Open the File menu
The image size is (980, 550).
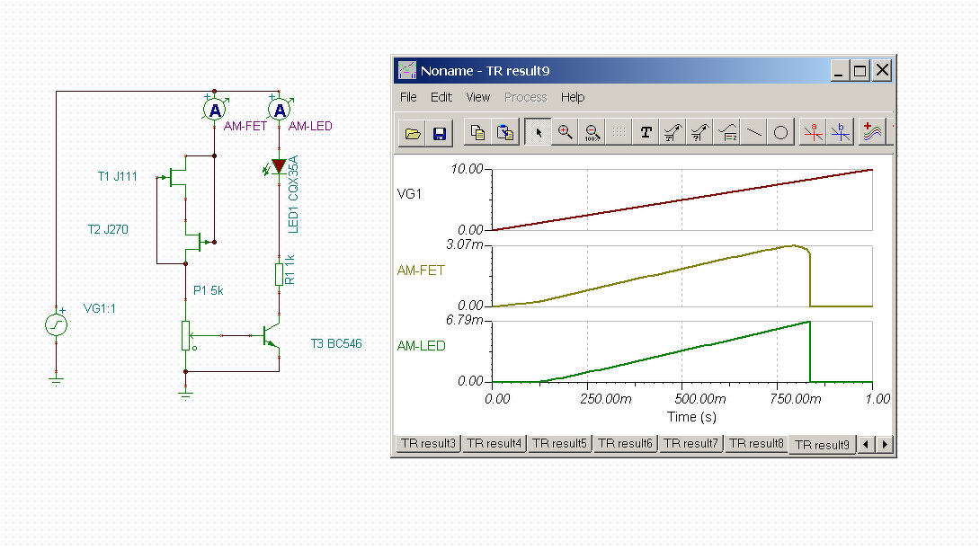408,97
